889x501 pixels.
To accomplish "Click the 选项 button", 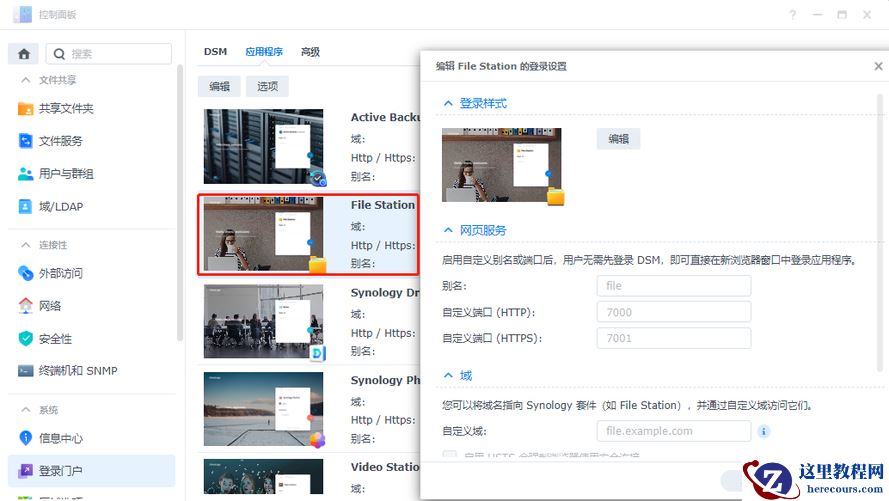I will pyautogui.click(x=268, y=86).
